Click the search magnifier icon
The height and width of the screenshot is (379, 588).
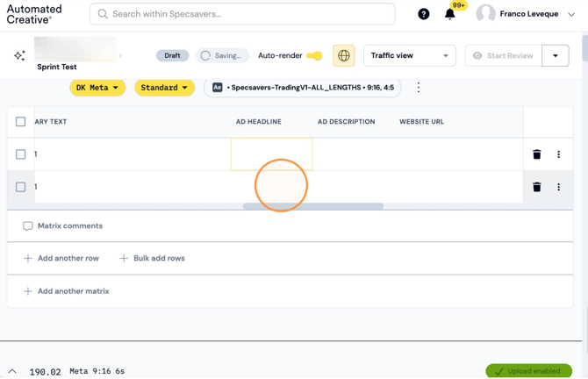[x=103, y=14]
